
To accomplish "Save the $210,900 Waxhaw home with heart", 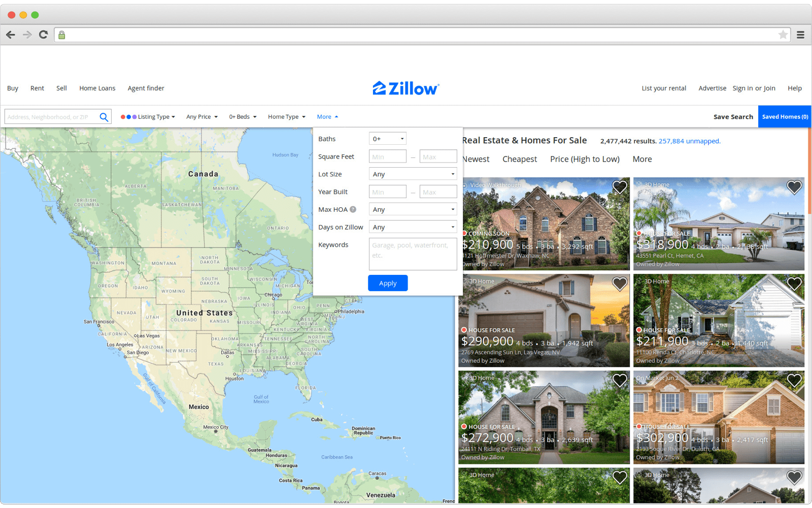I will point(620,187).
